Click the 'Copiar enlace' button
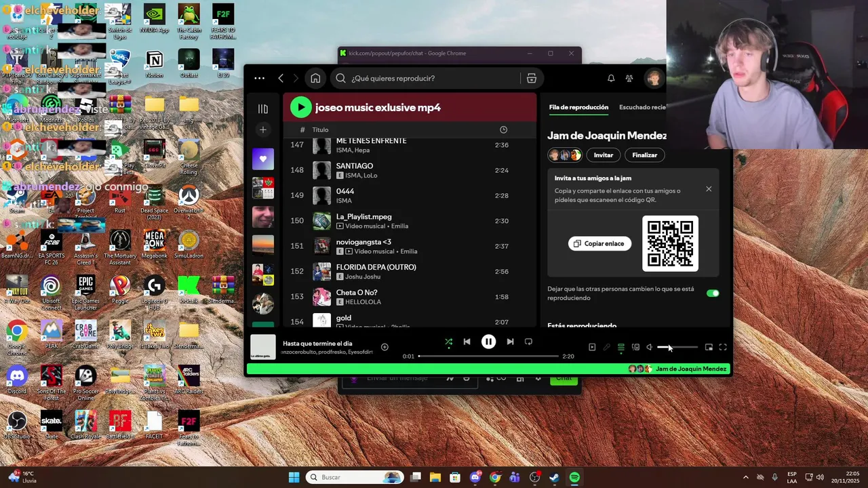The width and height of the screenshot is (868, 488). (600, 243)
